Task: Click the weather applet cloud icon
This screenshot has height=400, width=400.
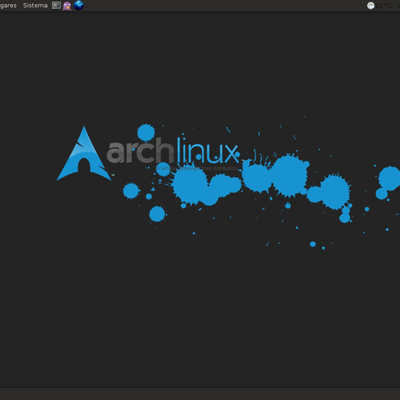Action: point(371,6)
